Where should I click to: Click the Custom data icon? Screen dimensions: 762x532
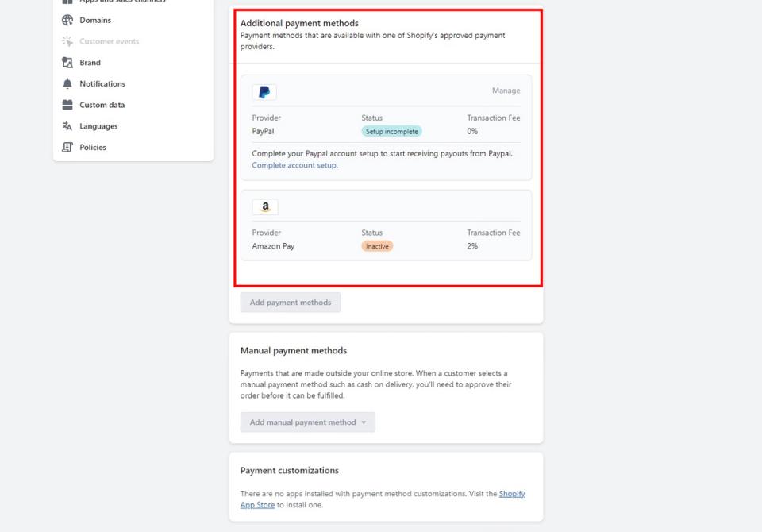(x=67, y=105)
